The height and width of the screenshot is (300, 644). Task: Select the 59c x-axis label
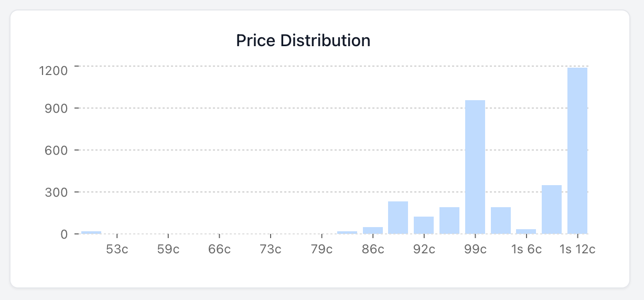pos(168,249)
